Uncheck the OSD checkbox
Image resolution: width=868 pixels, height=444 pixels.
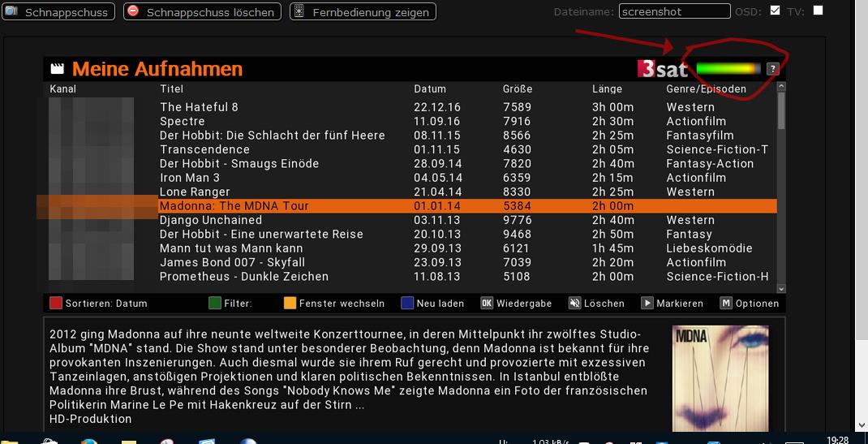click(x=775, y=11)
